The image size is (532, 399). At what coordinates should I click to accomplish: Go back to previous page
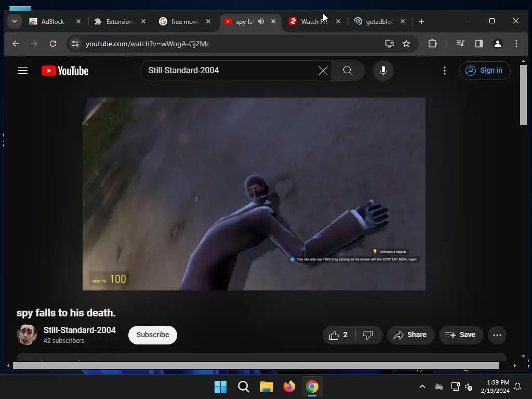pos(16,44)
